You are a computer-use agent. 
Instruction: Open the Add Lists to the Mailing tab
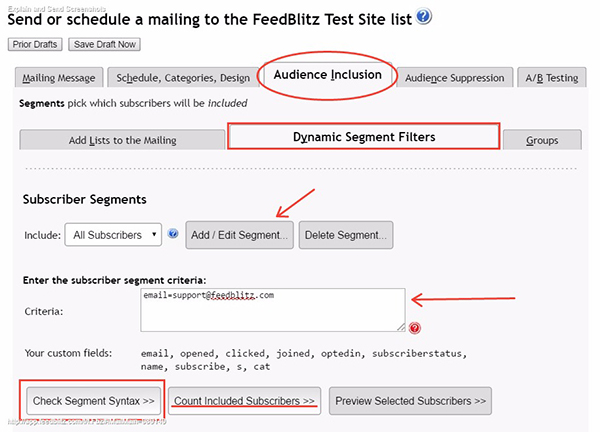122,140
